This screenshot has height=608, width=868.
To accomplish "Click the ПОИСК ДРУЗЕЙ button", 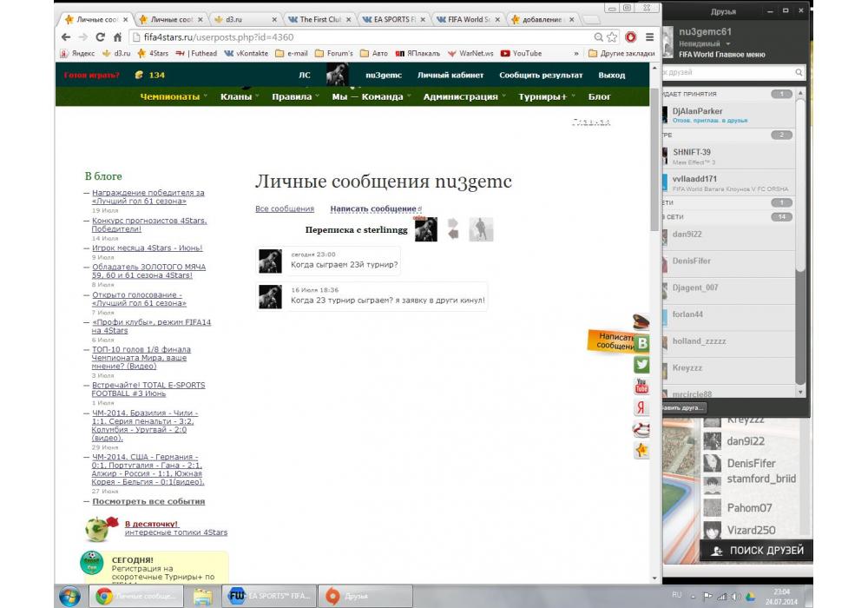I will coord(756,551).
